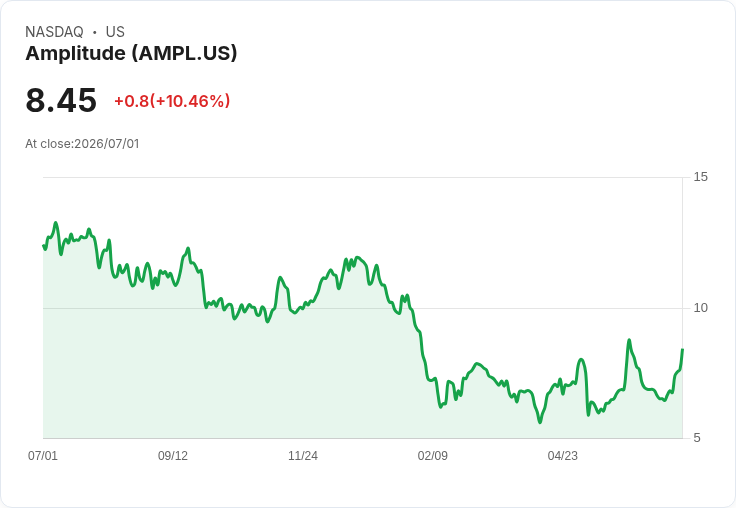Viewport: 736px width, 508px height.
Task: Click the 8.45 current price
Action: point(61,100)
